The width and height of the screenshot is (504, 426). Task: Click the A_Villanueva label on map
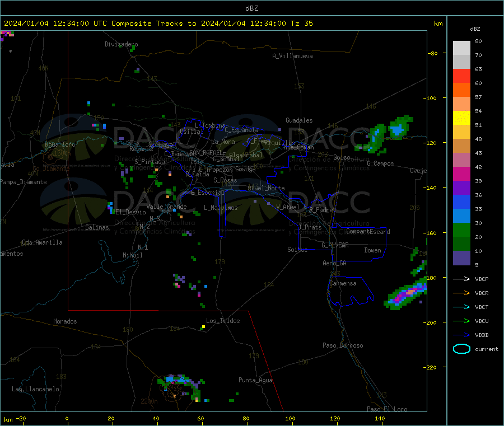pos(292,56)
